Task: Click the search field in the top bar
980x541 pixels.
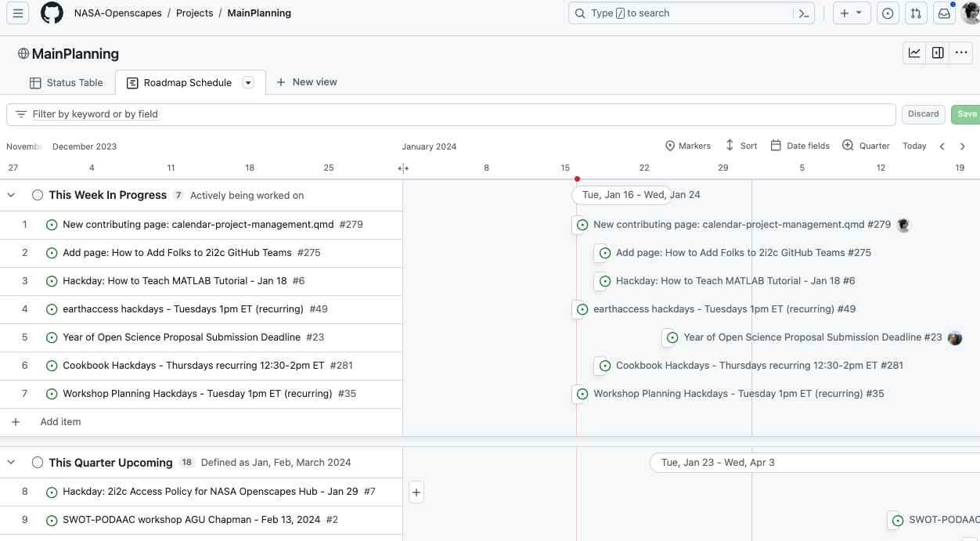Action: 673,13
